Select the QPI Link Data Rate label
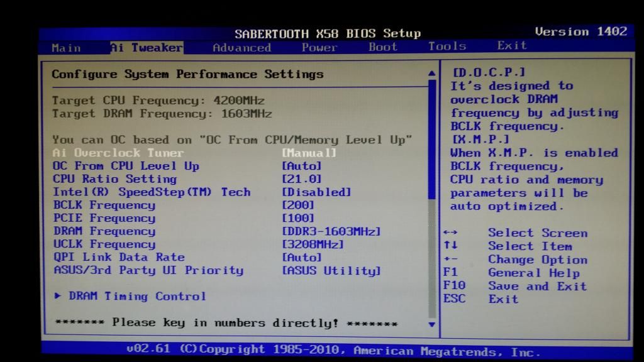This screenshot has height=362, width=644. pyautogui.click(x=119, y=257)
